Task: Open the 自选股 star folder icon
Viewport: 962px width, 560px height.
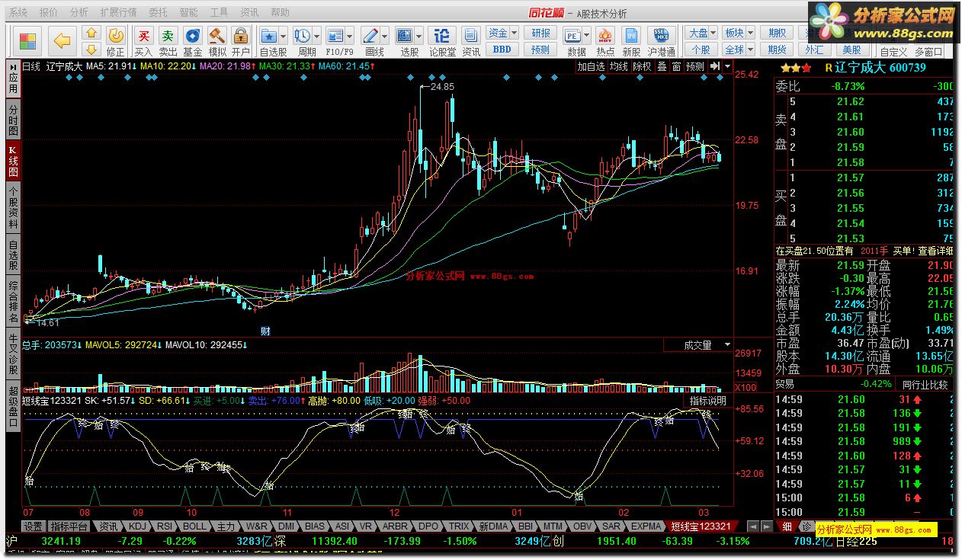Action: (x=268, y=36)
